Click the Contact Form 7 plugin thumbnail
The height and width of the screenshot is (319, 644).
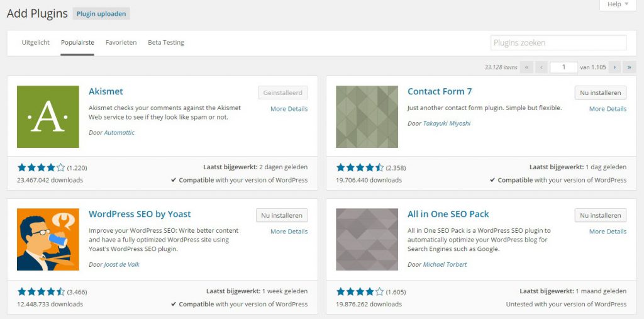click(367, 117)
